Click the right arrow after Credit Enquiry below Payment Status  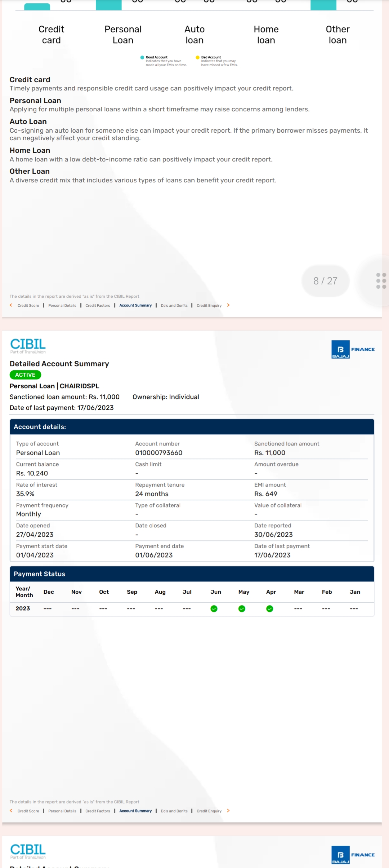[228, 811]
